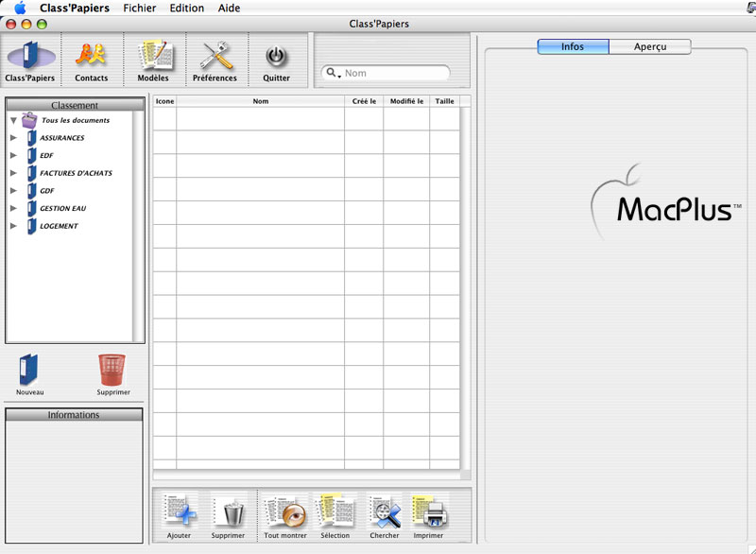The image size is (756, 554).
Task: Click the Tous les documents box icon
Action: pos(29,120)
